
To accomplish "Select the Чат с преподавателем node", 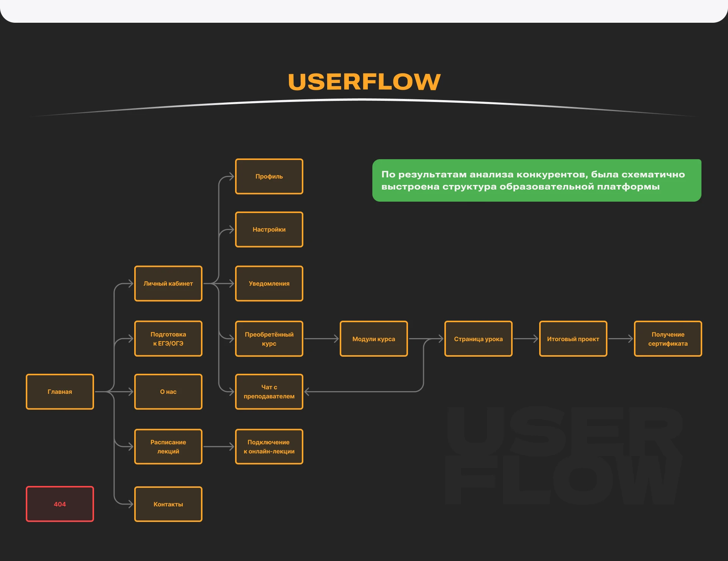I will click(269, 392).
